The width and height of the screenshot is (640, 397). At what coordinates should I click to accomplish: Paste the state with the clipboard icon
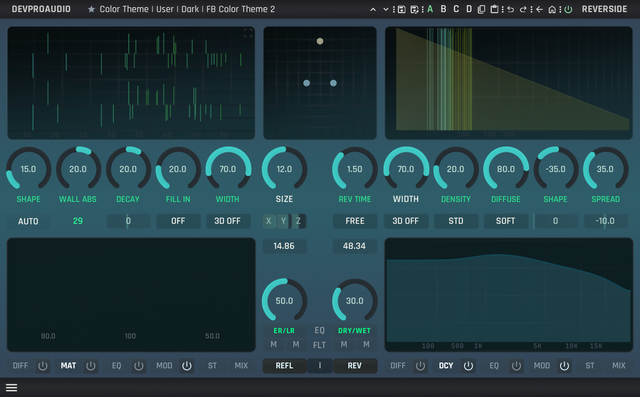[494, 9]
